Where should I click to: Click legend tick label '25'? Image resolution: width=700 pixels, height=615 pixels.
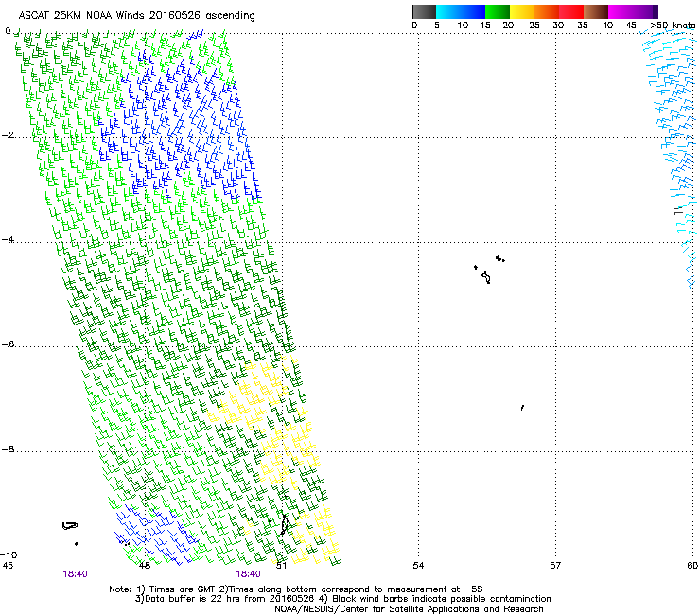pos(534,26)
